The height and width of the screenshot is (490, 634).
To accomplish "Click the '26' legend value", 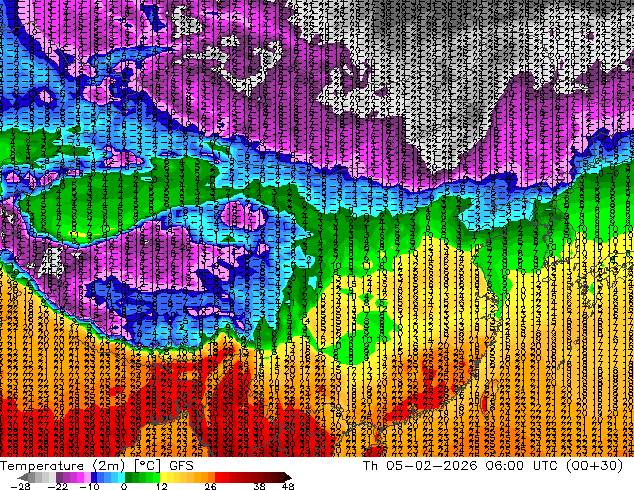I will click(210, 486).
